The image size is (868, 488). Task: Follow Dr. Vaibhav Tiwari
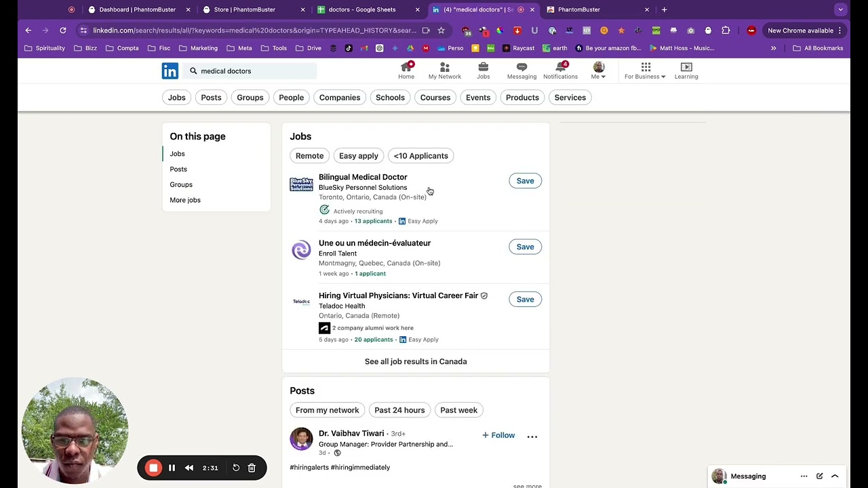click(498, 435)
